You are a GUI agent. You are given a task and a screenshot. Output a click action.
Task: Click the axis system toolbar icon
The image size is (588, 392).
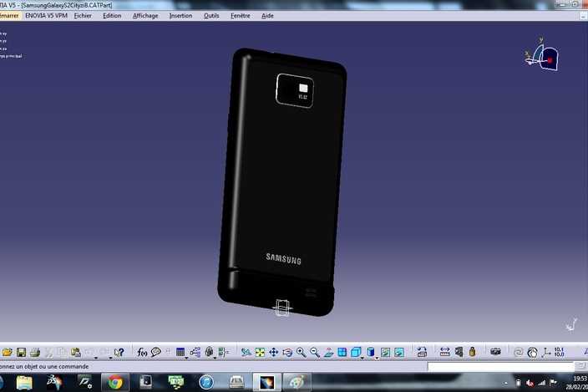click(546, 352)
